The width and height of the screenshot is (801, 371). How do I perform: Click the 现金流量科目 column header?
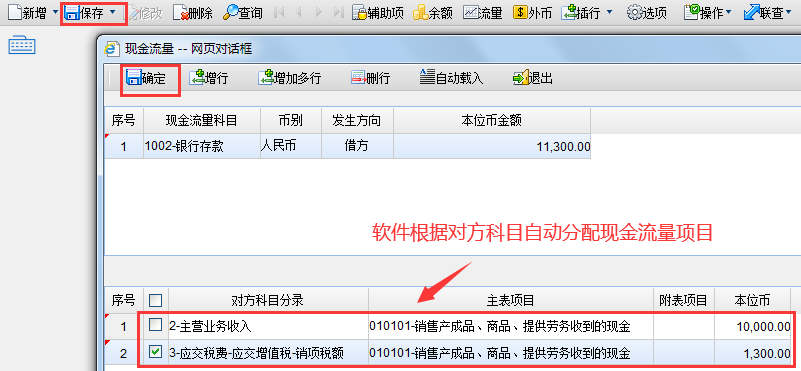(x=202, y=121)
